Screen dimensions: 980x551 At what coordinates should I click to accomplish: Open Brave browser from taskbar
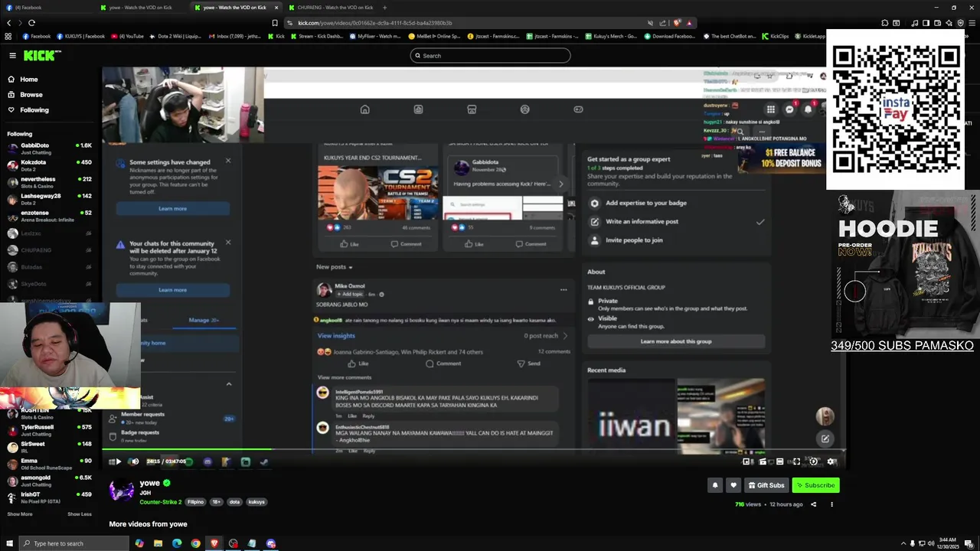(x=214, y=543)
